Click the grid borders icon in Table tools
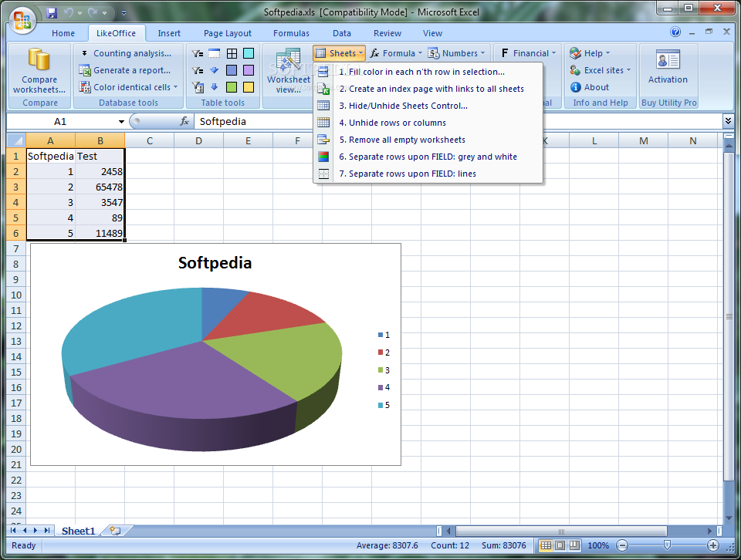The image size is (741, 560). tap(232, 53)
